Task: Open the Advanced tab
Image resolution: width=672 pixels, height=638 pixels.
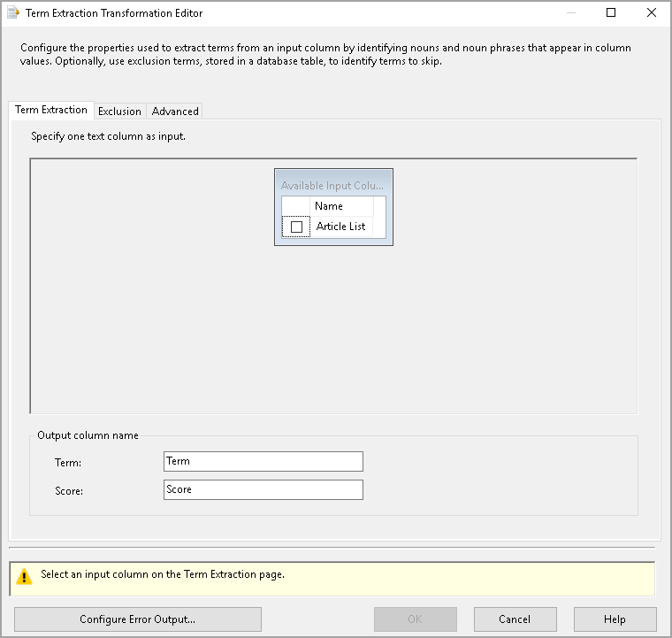Action: [175, 111]
